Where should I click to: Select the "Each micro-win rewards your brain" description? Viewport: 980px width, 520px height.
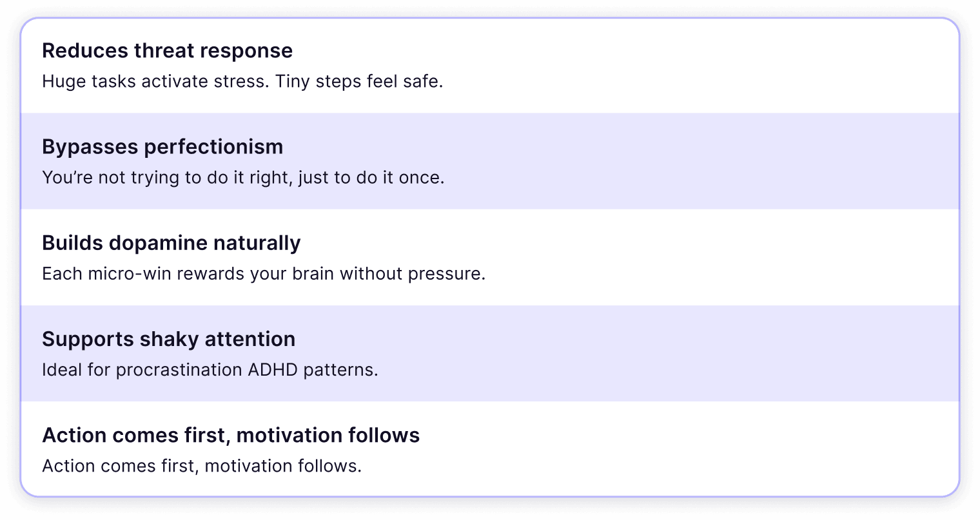click(x=263, y=274)
